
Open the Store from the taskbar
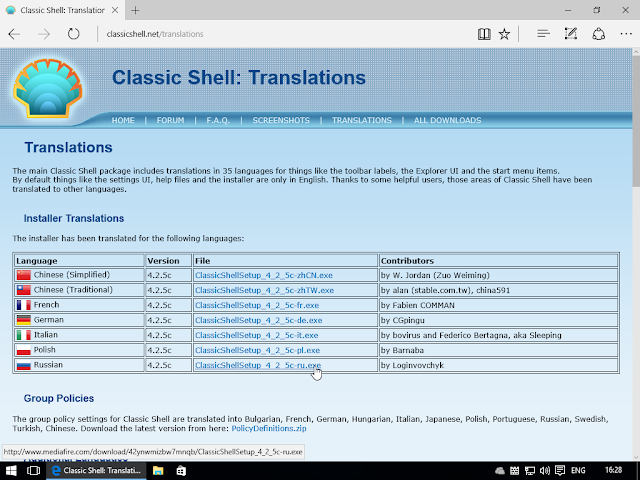[181, 471]
